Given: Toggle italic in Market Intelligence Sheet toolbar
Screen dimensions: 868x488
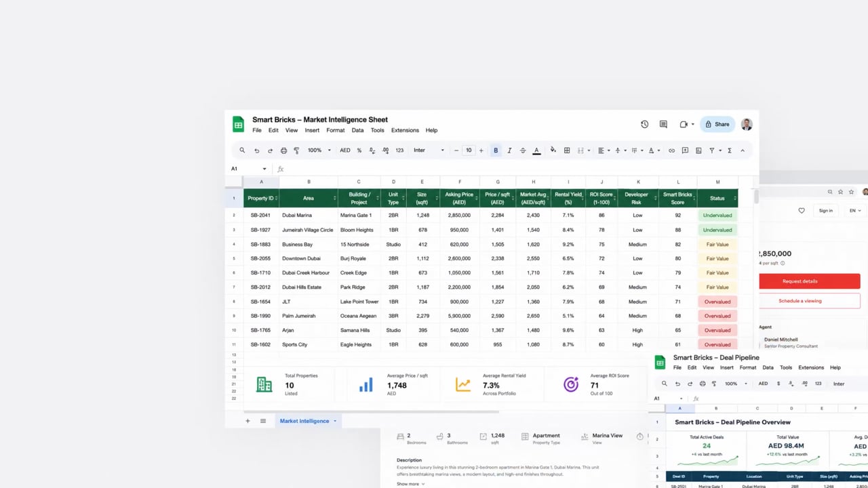Looking at the screenshot, I should [x=509, y=150].
